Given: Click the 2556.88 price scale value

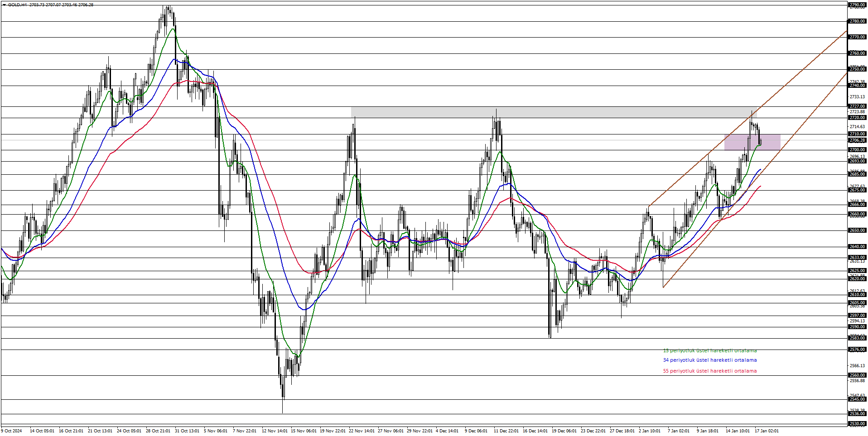Looking at the screenshot, I should click(858, 381).
